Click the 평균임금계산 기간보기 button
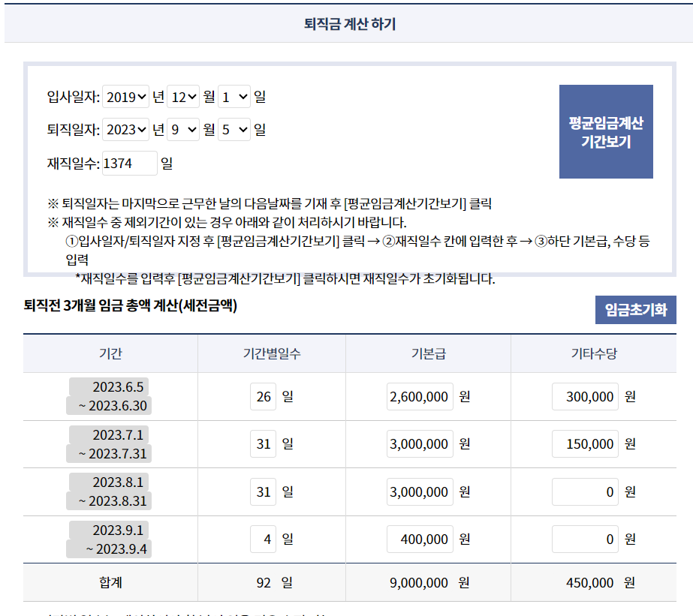 coord(607,131)
